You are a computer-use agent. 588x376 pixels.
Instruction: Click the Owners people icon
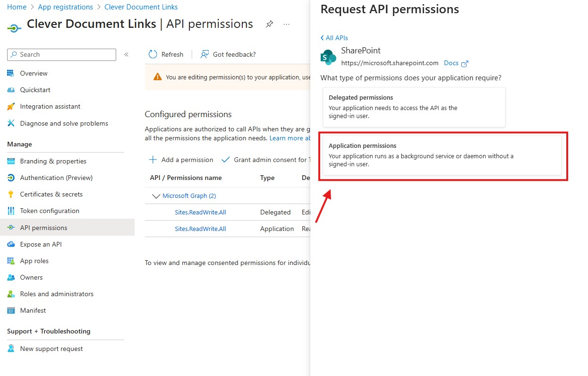tap(11, 277)
